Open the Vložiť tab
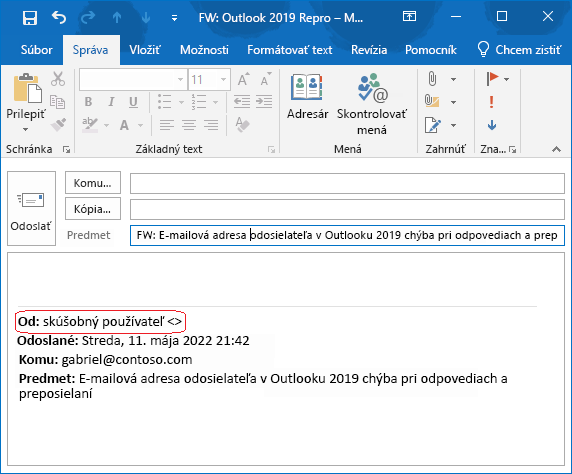 (x=145, y=50)
